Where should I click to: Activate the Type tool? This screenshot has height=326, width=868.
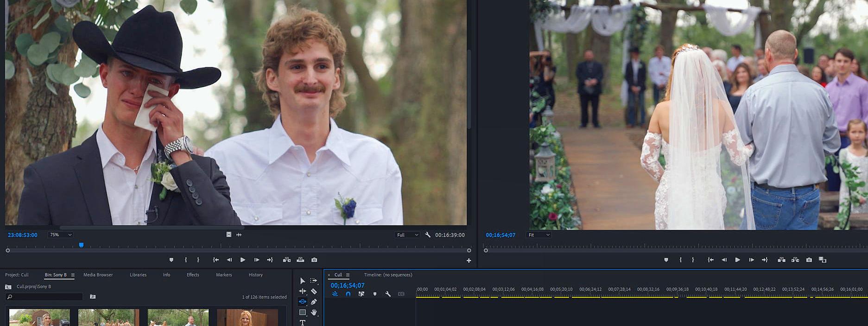click(302, 323)
